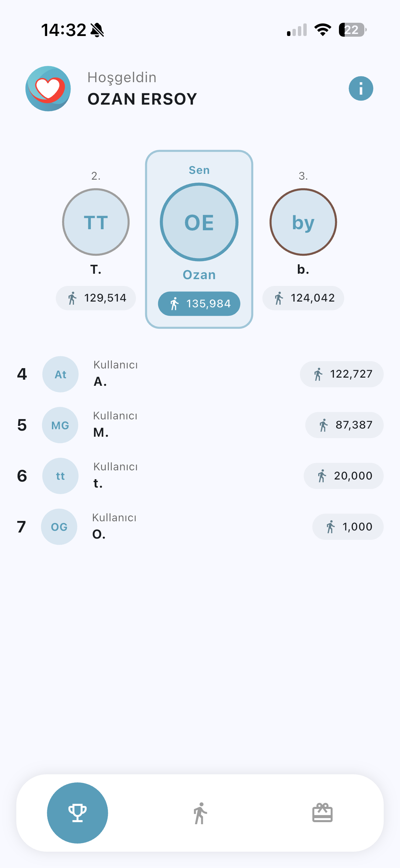This screenshot has width=400, height=868.
Task: Tap the 87,387 step count pill
Action: tap(344, 425)
